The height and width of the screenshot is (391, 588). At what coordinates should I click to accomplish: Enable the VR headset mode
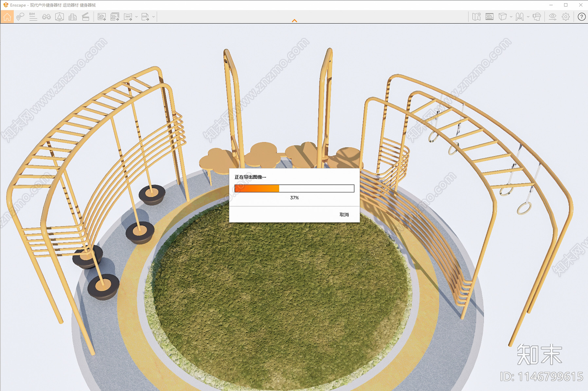coord(537,17)
